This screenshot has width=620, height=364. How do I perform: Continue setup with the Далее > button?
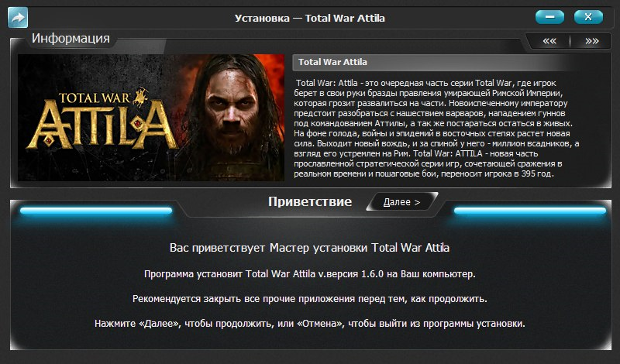coord(401,202)
